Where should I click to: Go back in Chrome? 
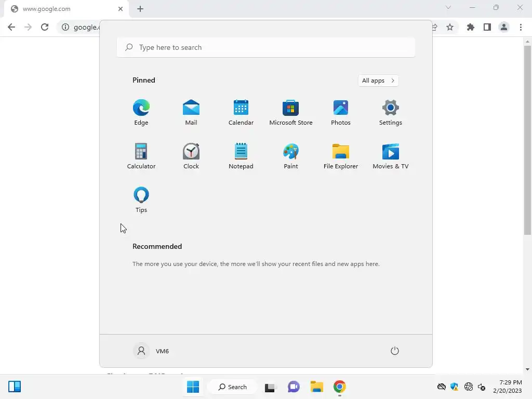pos(11,27)
